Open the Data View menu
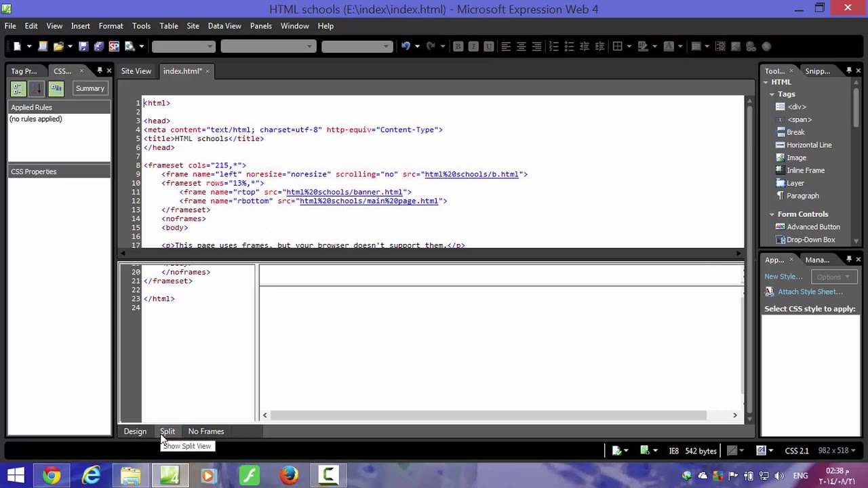868x488 pixels. 224,26
